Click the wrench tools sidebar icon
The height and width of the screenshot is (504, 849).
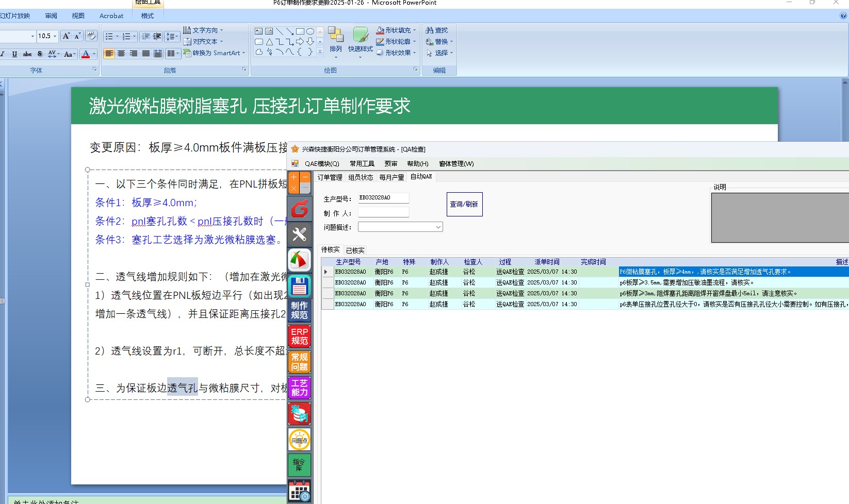point(299,234)
